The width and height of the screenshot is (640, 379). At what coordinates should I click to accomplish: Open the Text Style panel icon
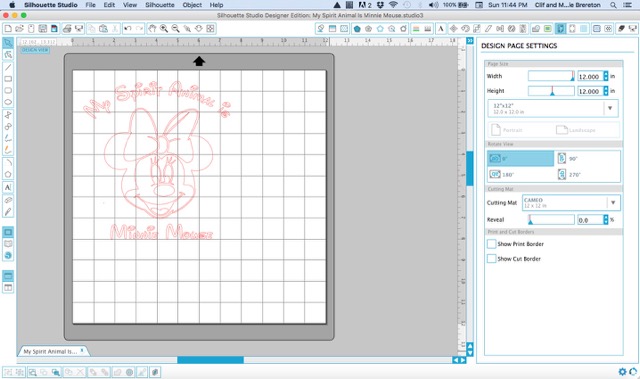coord(441,29)
